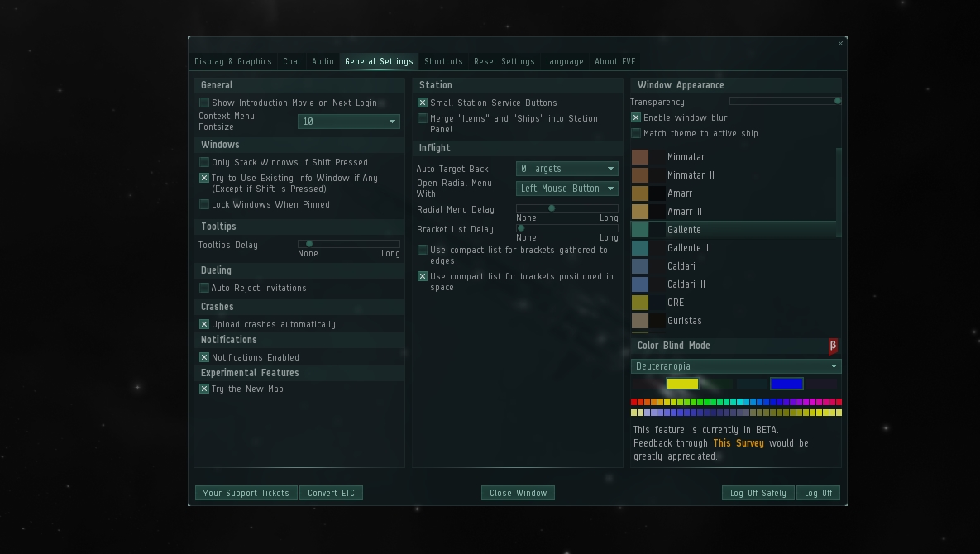Choose the Amarr II color theme
This screenshot has width=980, height=554.
(733, 212)
